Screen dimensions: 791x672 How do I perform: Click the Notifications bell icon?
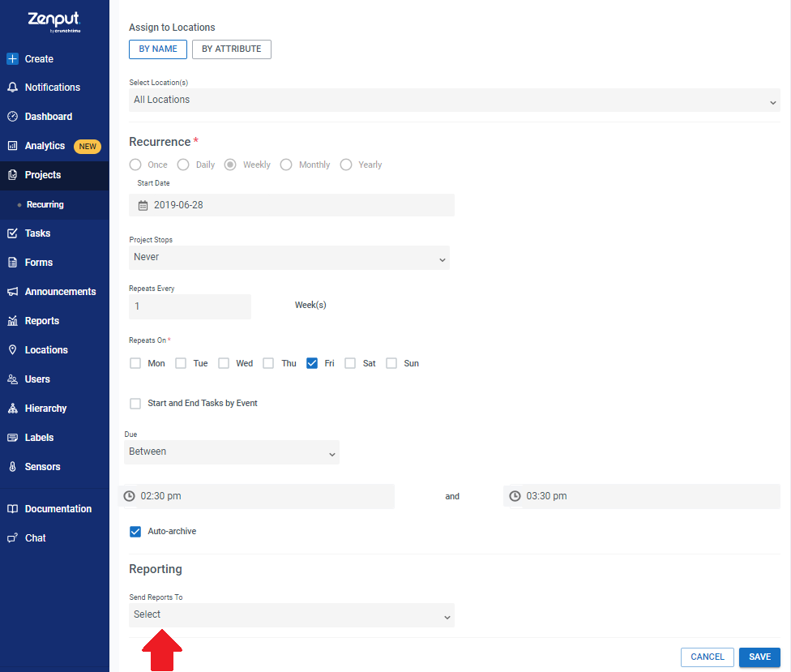click(13, 88)
